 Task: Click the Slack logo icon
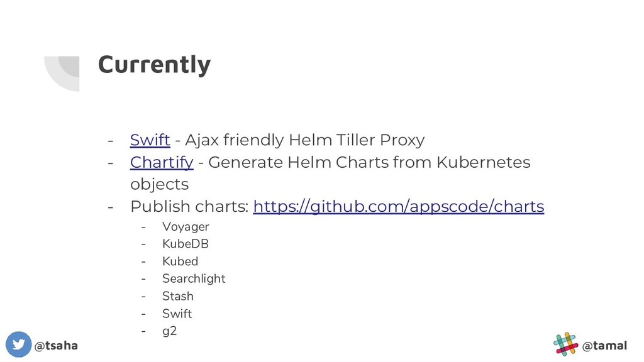click(x=565, y=344)
